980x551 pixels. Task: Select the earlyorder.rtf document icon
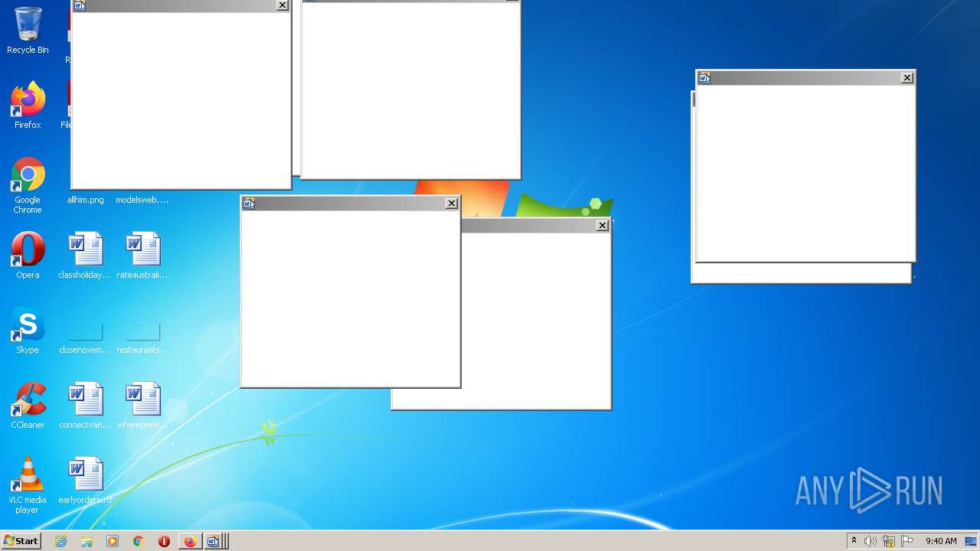[x=85, y=481]
